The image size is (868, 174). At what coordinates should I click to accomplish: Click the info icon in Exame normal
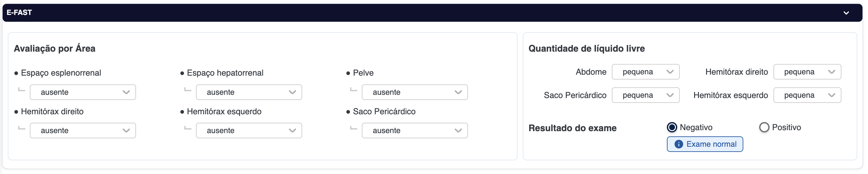pyautogui.click(x=678, y=144)
